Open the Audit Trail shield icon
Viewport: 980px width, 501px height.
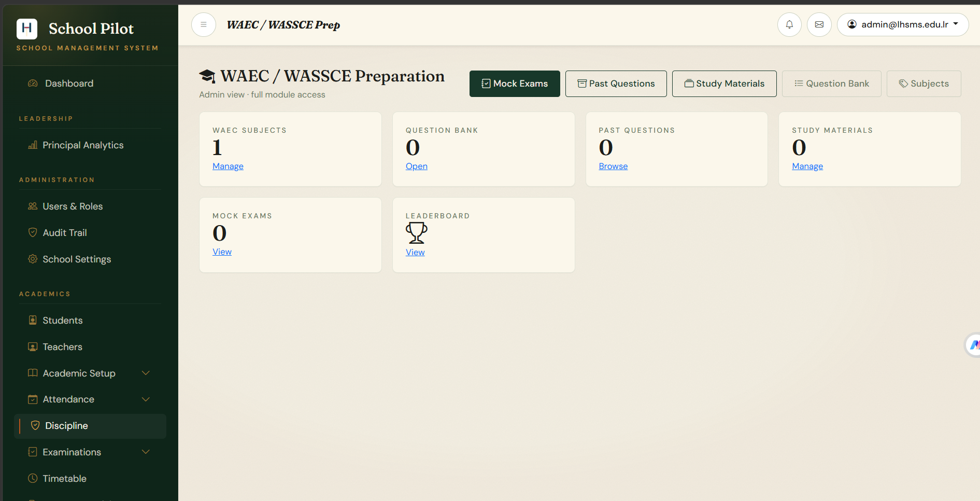click(x=33, y=233)
